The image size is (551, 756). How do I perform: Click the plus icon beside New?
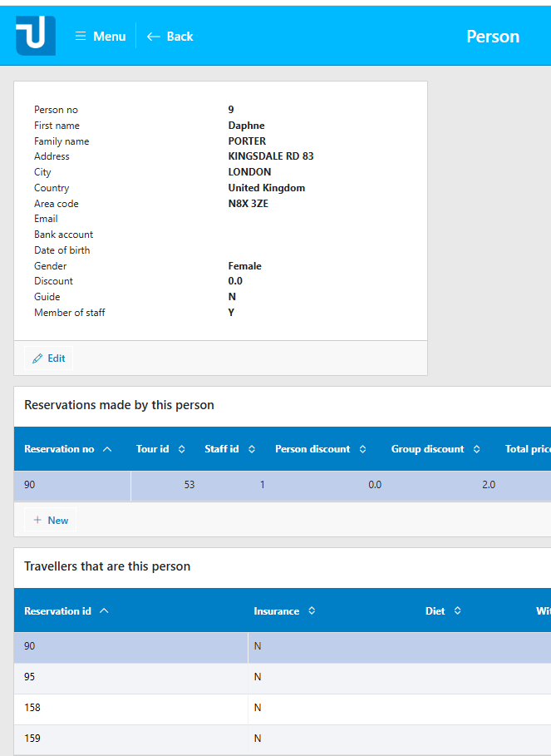[37, 520]
